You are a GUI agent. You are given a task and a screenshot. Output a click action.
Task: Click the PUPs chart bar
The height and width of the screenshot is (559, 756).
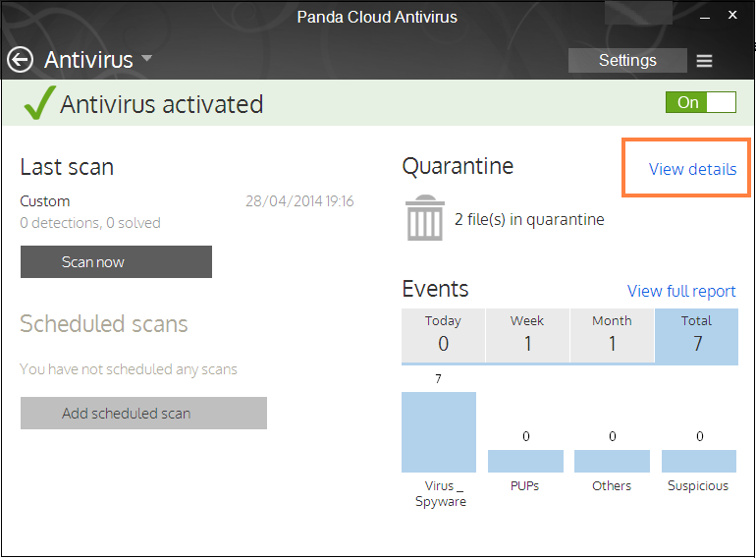[525, 461]
